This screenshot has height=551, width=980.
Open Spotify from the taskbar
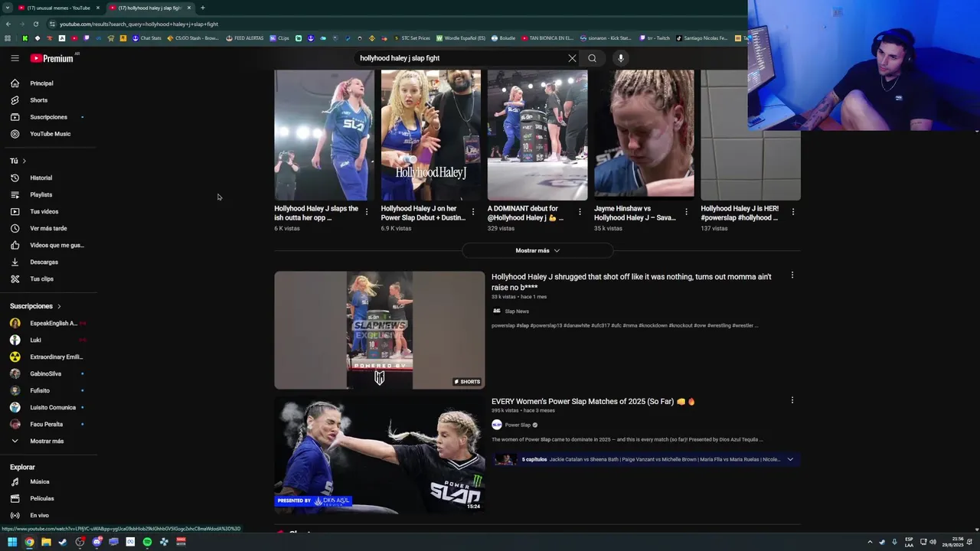[147, 542]
